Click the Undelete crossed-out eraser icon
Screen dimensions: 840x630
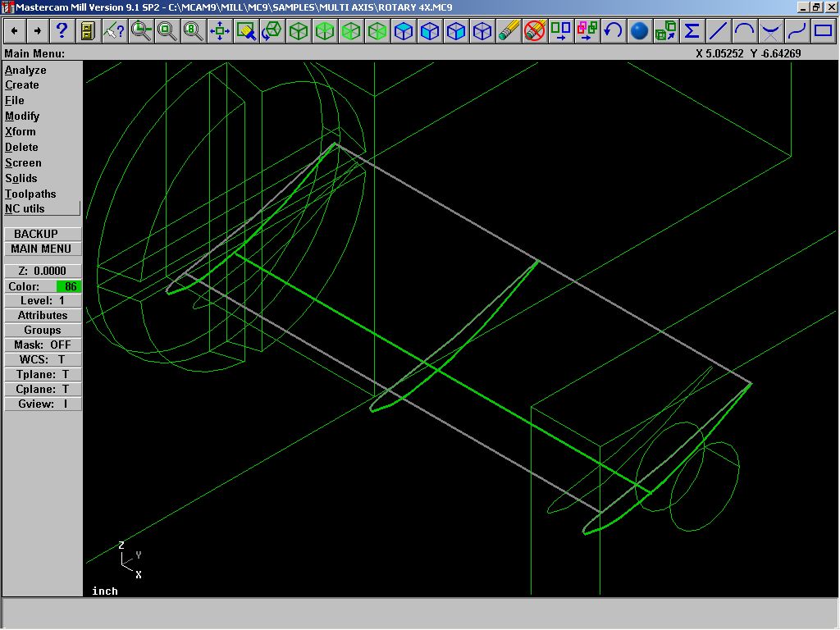(x=535, y=31)
